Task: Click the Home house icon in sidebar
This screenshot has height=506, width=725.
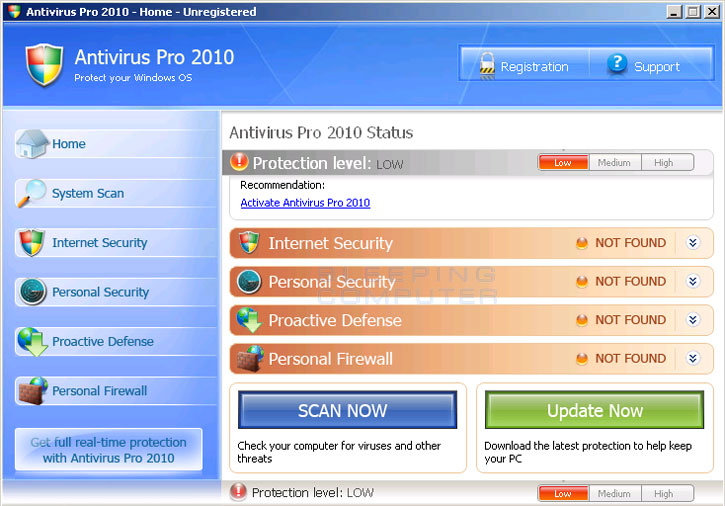Action: coord(31,144)
